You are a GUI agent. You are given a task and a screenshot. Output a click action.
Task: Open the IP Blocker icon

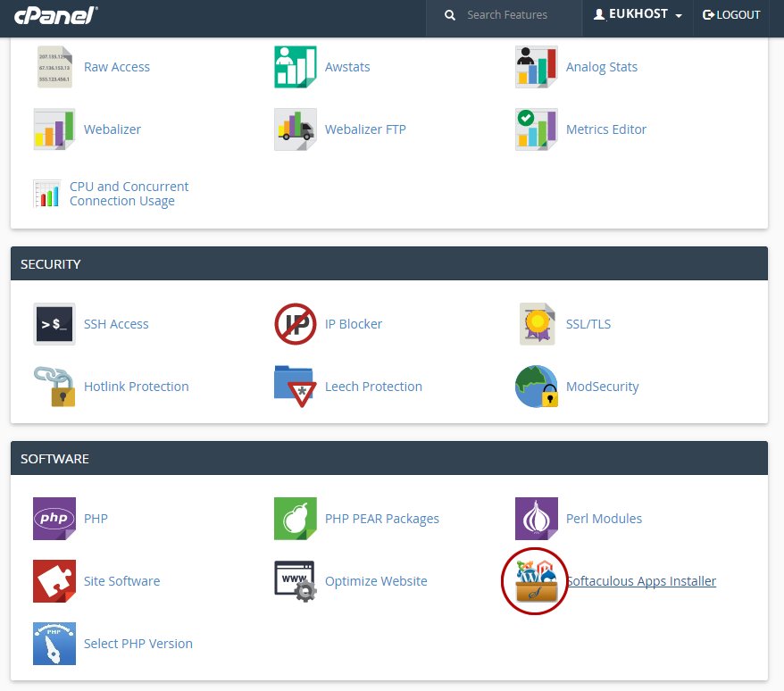pyautogui.click(x=295, y=324)
